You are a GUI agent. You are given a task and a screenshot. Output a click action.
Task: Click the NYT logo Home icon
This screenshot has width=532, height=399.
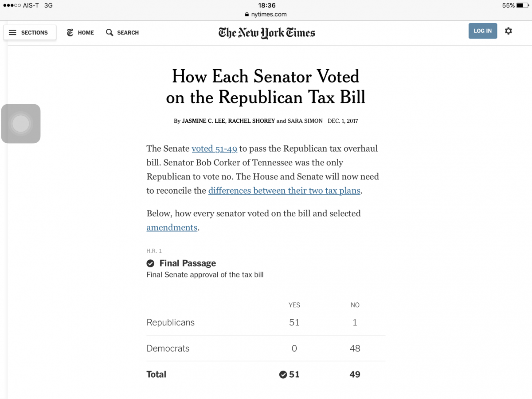click(70, 33)
